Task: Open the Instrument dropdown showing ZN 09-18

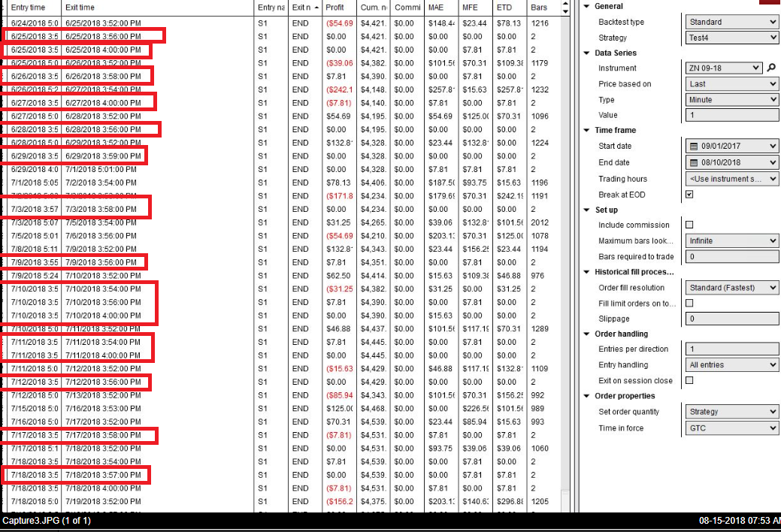Action: [x=724, y=68]
